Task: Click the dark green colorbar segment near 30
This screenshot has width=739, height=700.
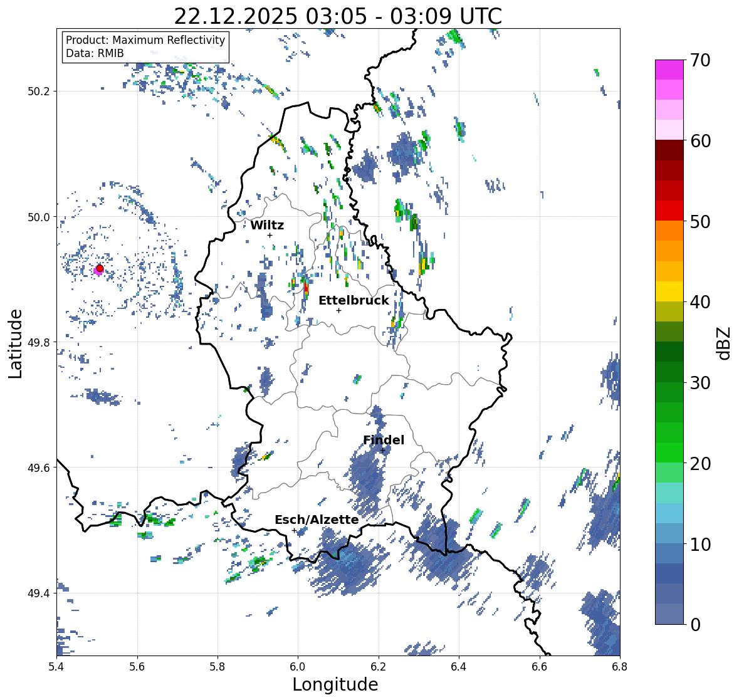Action: click(x=669, y=372)
